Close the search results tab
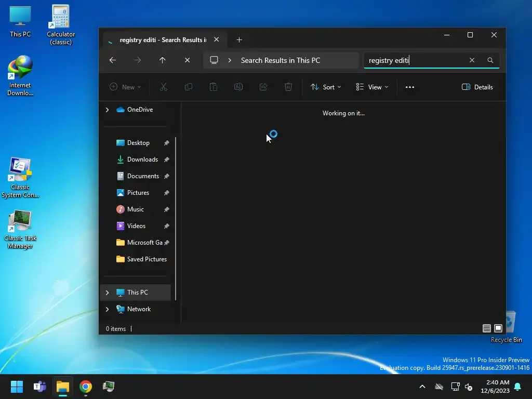Image resolution: width=532 pixels, height=399 pixels. click(x=217, y=39)
